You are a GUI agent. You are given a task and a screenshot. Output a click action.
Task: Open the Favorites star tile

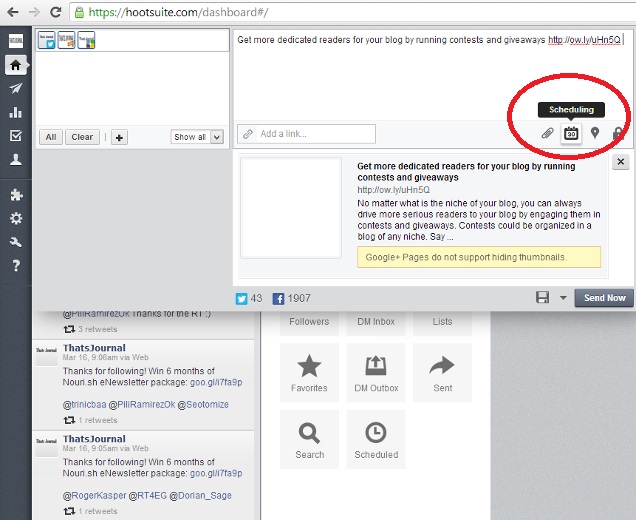(309, 373)
